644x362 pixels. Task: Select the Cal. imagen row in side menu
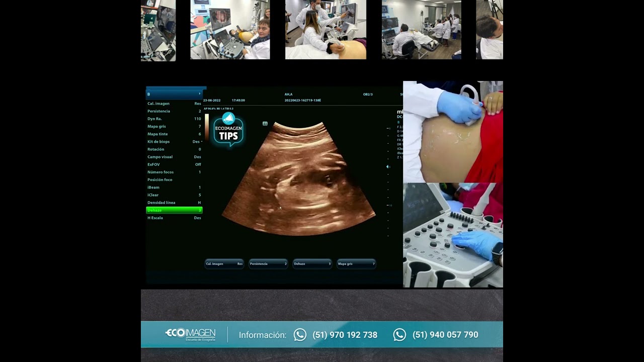(x=174, y=104)
